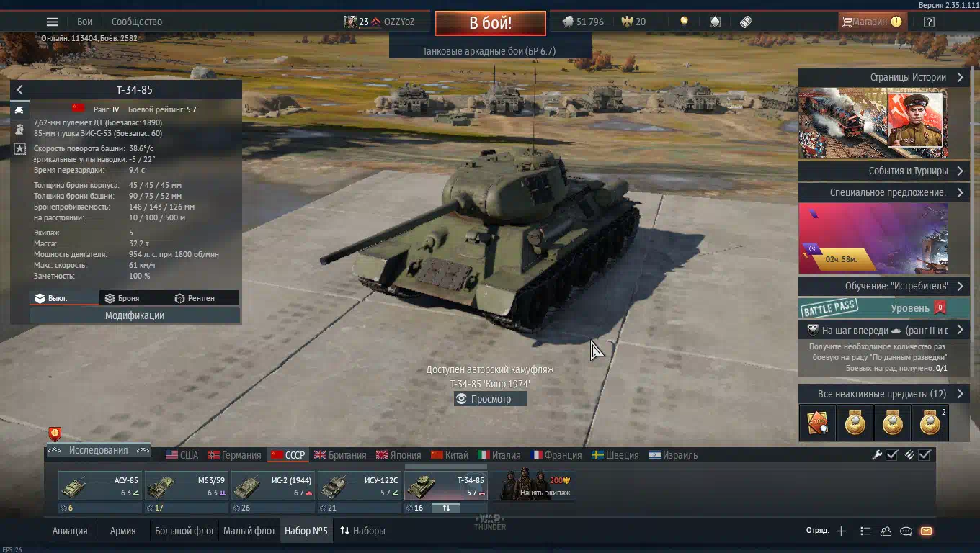Click the lightbulb hints icon in top bar
The image size is (980, 553).
684,22
